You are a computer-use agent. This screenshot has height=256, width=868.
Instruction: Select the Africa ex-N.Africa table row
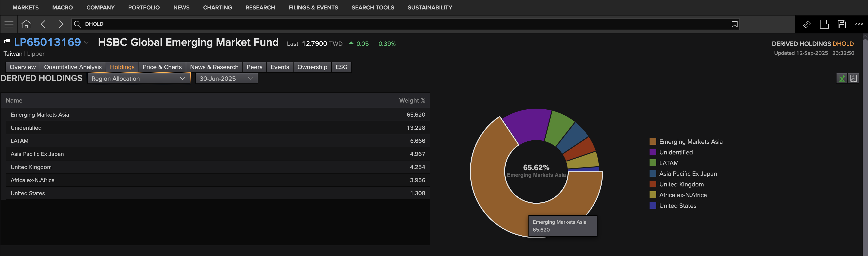click(215, 180)
